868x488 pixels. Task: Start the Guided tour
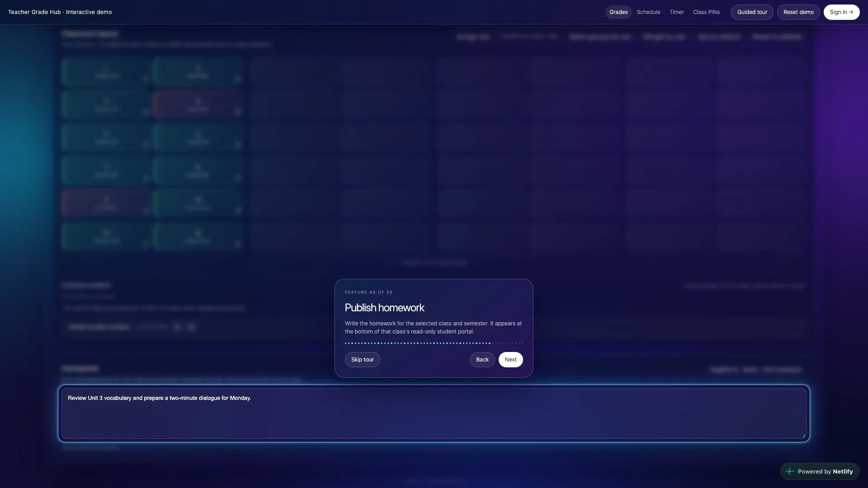(x=752, y=12)
